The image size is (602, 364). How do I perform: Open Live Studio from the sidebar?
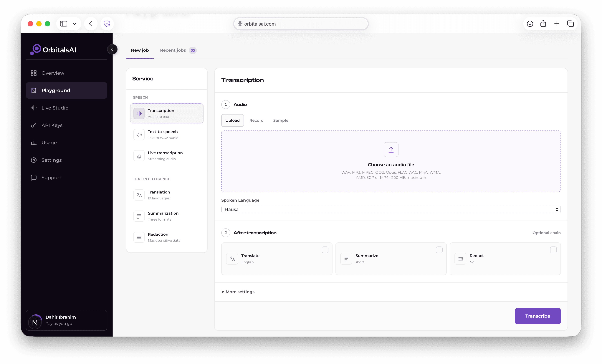(x=67, y=108)
